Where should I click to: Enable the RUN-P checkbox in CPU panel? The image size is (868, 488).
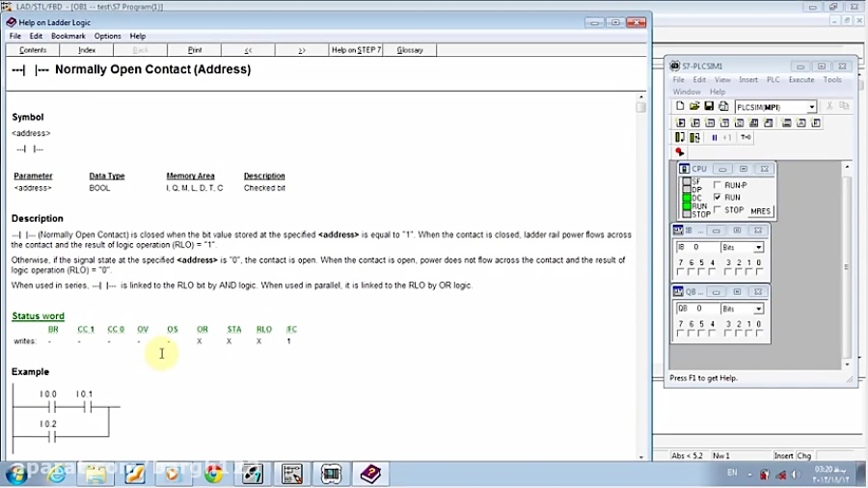point(717,185)
